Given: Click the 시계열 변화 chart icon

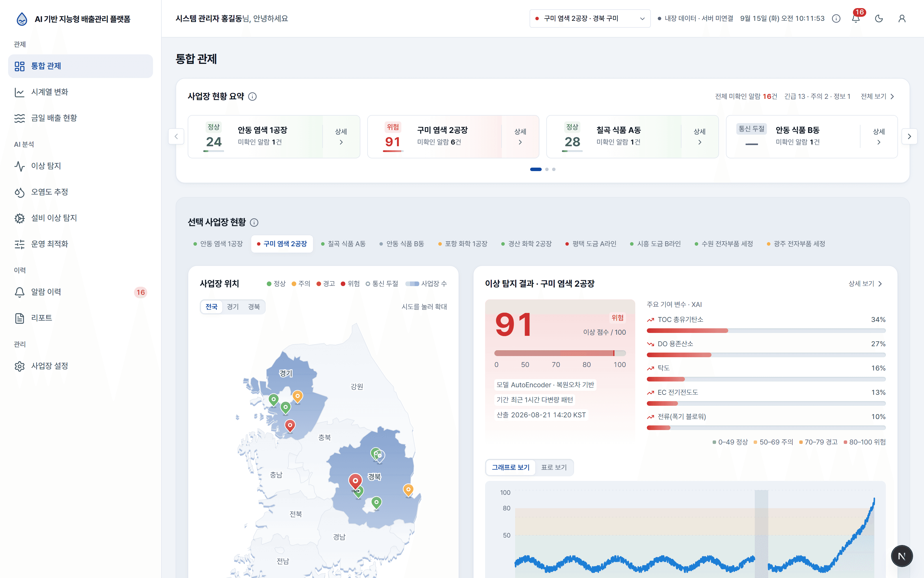Looking at the screenshot, I should point(19,92).
